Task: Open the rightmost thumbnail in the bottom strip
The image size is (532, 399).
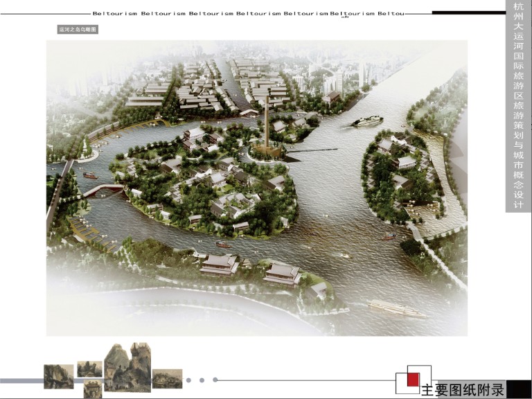Action: [167, 378]
